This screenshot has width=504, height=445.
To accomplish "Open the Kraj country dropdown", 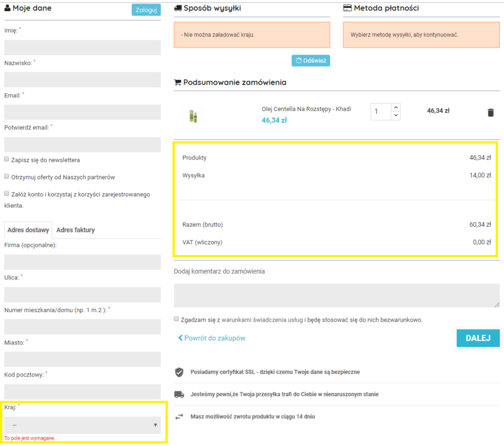I will pos(82,425).
